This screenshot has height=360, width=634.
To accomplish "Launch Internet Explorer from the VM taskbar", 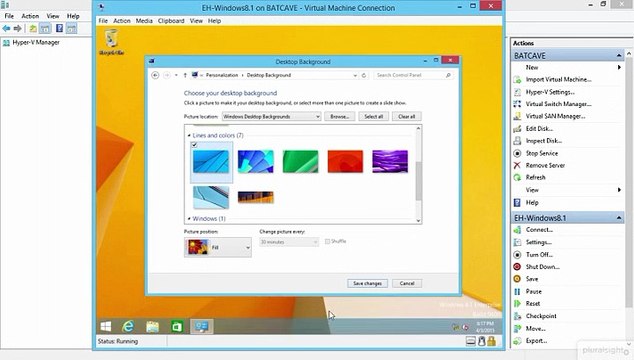I will click(129, 326).
